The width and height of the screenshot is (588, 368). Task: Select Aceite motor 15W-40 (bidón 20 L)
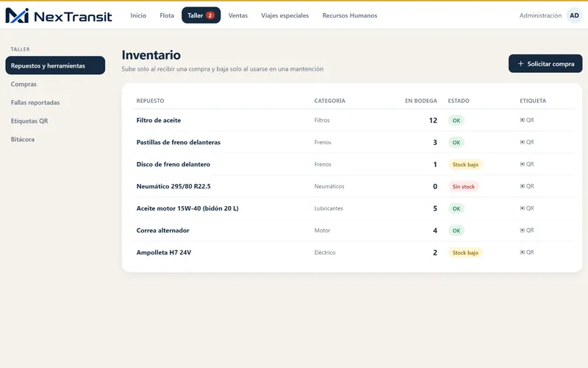click(187, 208)
